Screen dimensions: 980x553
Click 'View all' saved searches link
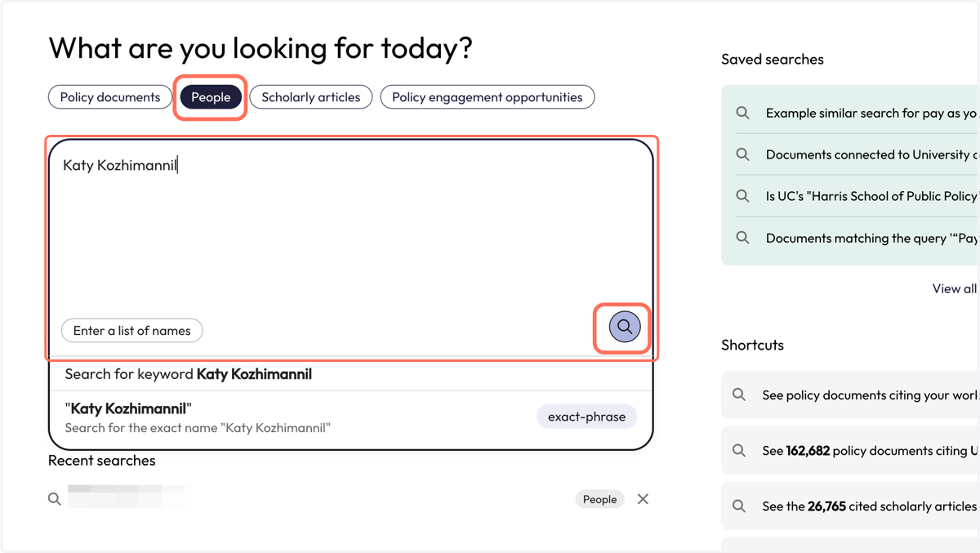[x=955, y=288]
